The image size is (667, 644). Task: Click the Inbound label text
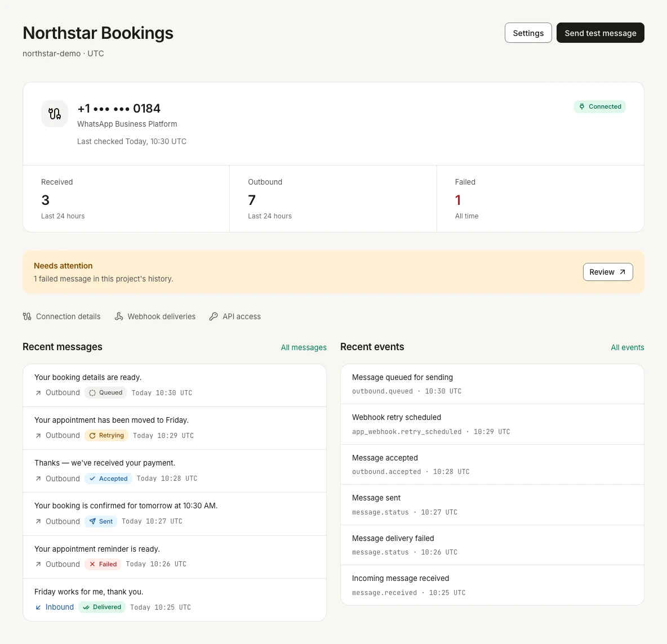click(60, 607)
